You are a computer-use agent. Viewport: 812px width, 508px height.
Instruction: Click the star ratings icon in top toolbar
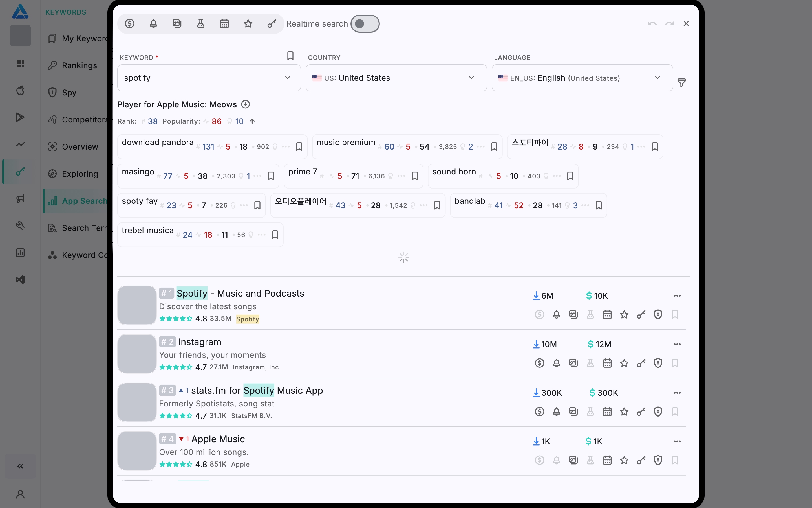point(248,23)
